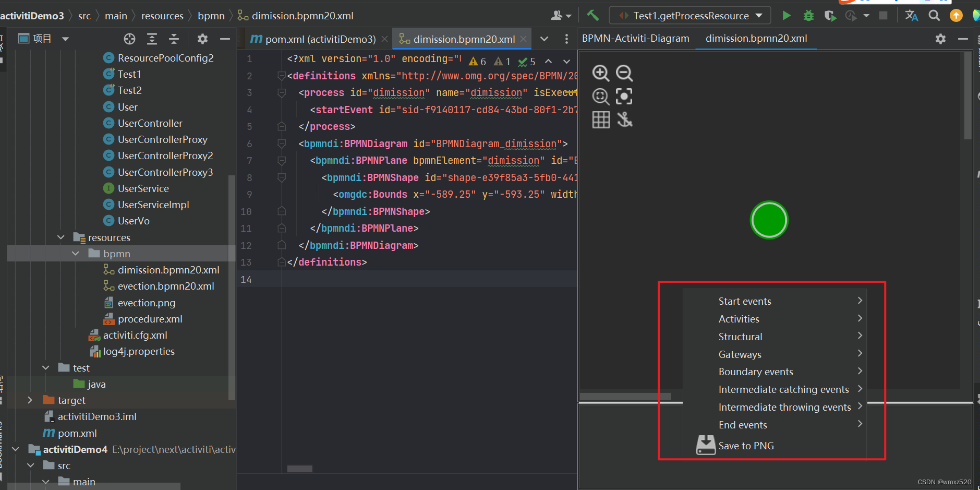The width and height of the screenshot is (980, 490).
Task: Collapse the resources folder
Action: [61, 237]
